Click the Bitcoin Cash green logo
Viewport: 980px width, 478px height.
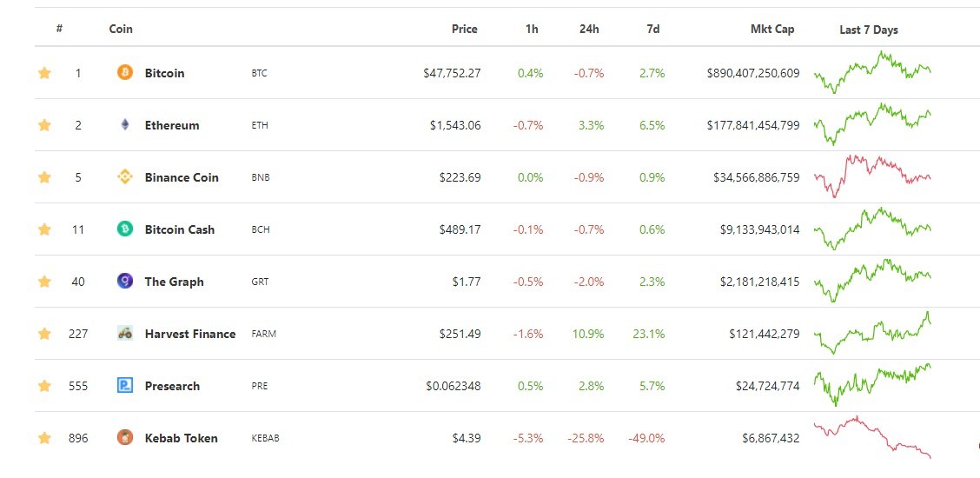coord(125,229)
